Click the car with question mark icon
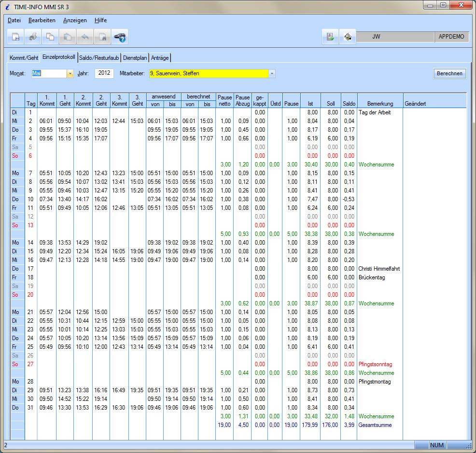The height and width of the screenshot is (453, 476). [x=120, y=37]
